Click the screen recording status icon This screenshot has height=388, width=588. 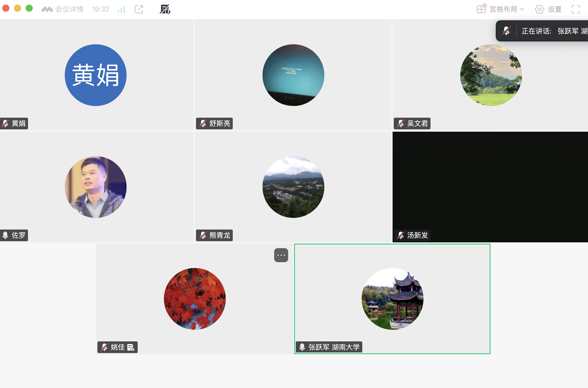coord(165,9)
